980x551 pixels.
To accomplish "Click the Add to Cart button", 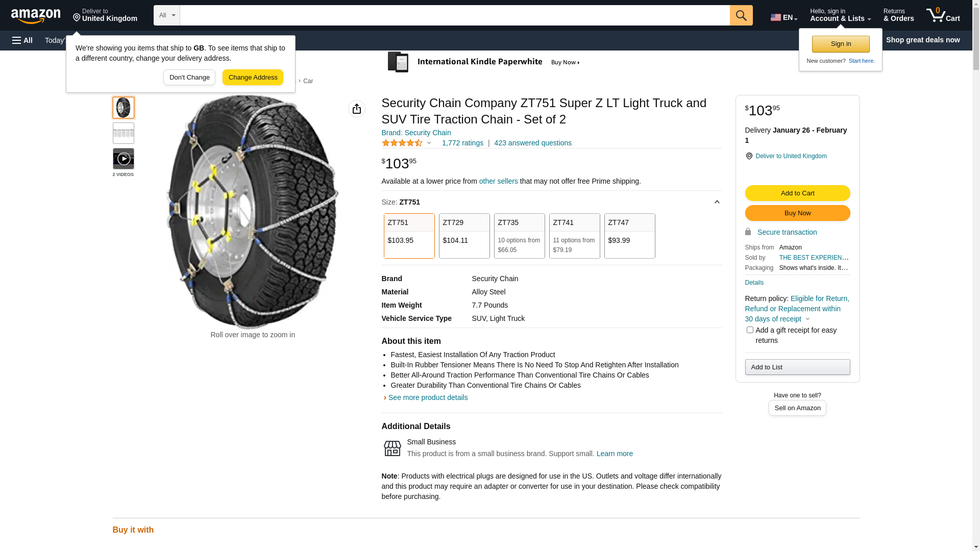I will click(797, 193).
